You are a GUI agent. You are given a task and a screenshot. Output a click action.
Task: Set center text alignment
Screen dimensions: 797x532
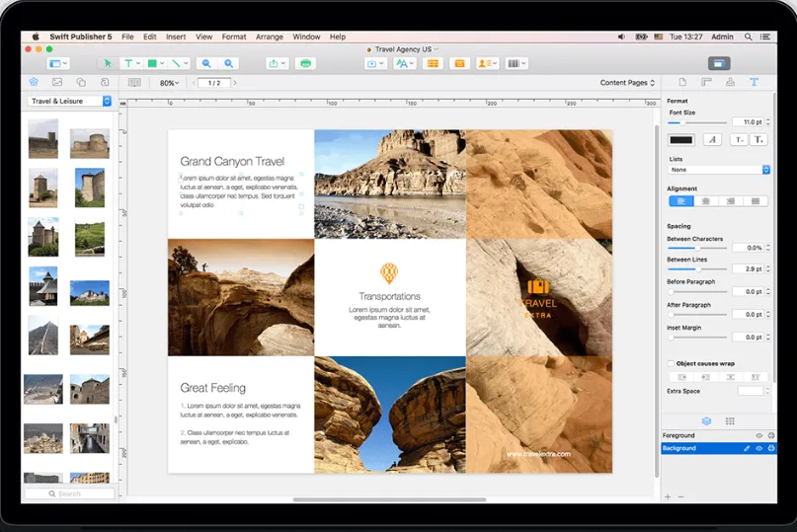pos(706,201)
